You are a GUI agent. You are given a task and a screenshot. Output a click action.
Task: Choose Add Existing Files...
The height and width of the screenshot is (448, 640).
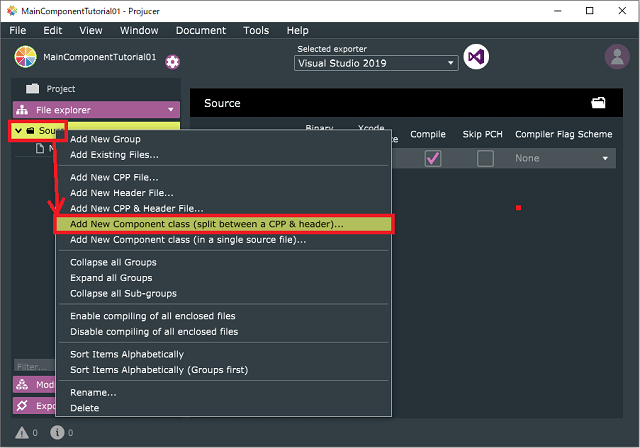223,155
